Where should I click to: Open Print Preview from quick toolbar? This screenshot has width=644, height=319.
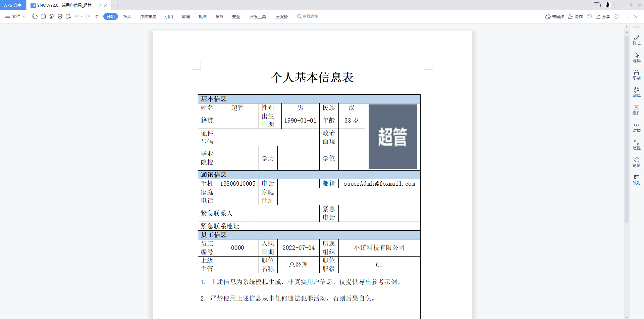(x=68, y=16)
